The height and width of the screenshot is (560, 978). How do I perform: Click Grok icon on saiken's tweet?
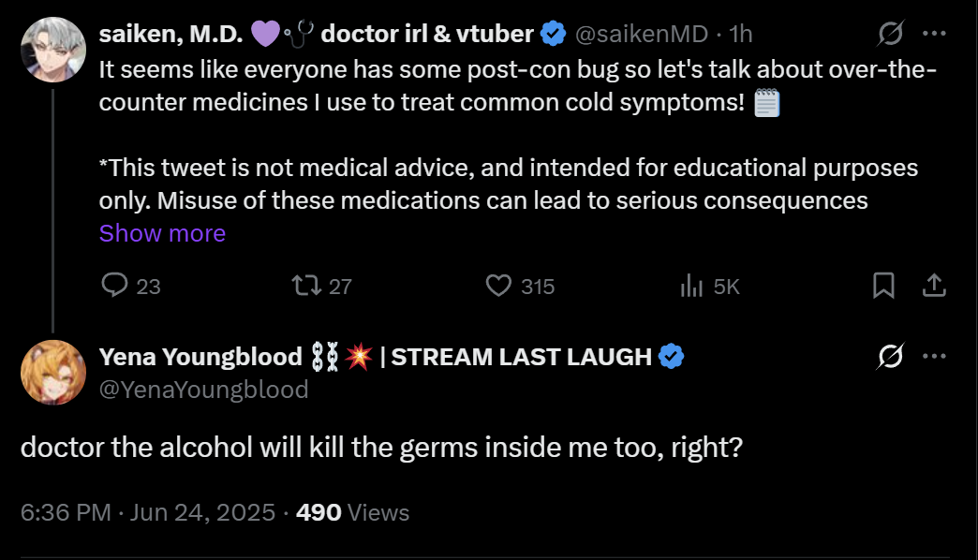tap(890, 35)
